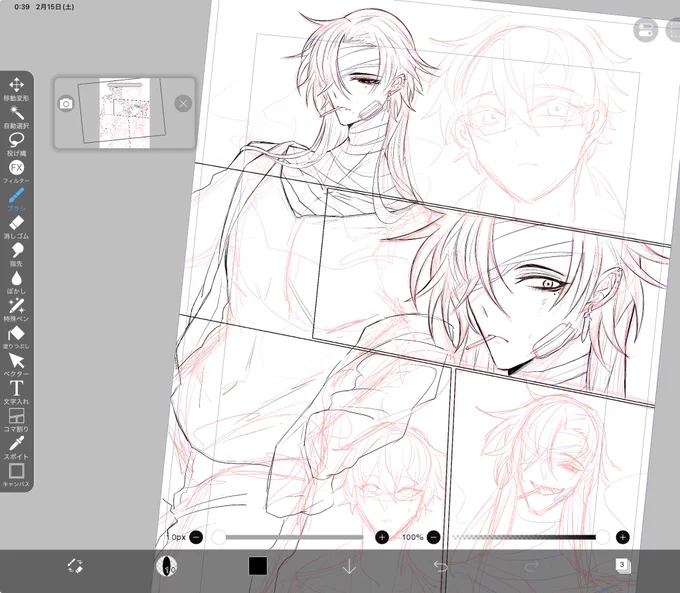Select the Blur (ぼかし) tool

pyautogui.click(x=16, y=282)
